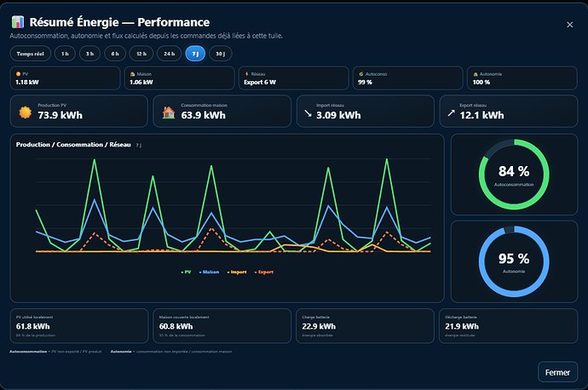
Task: Click the down arrow icon in Import réseau
Action: point(308,112)
